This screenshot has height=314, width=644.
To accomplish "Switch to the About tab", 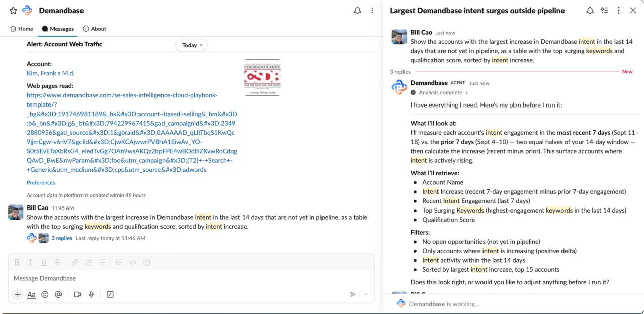I will click(x=94, y=29).
